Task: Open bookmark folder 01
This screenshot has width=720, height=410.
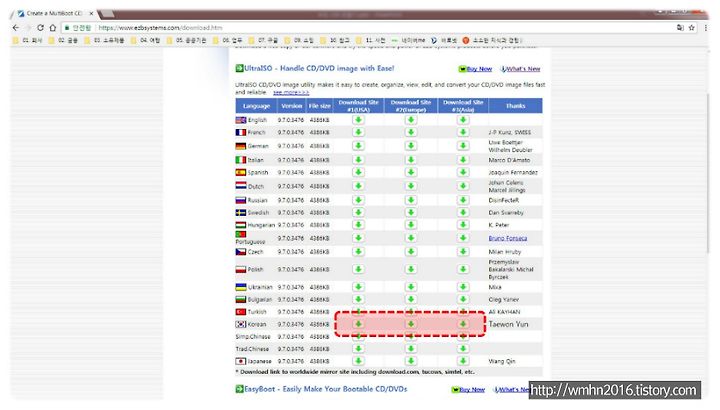Action: (27, 40)
